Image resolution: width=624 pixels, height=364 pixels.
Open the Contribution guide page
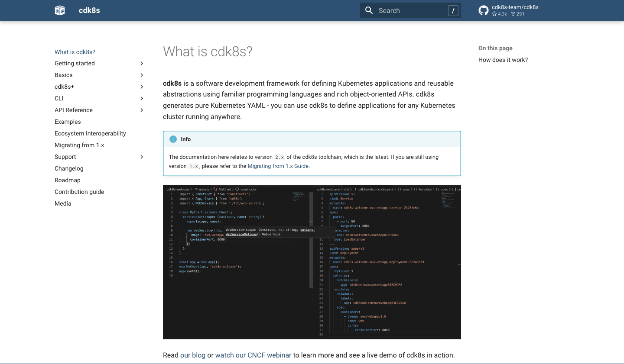[79, 192]
